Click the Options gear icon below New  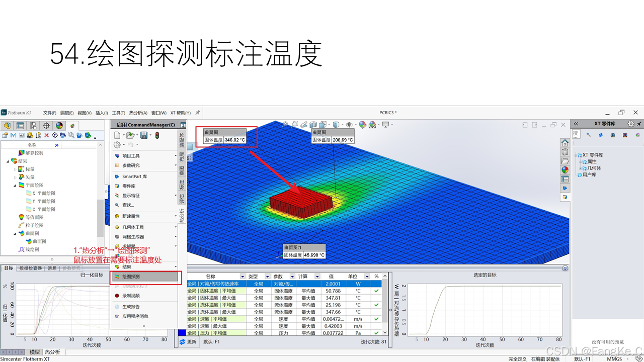coord(117,145)
